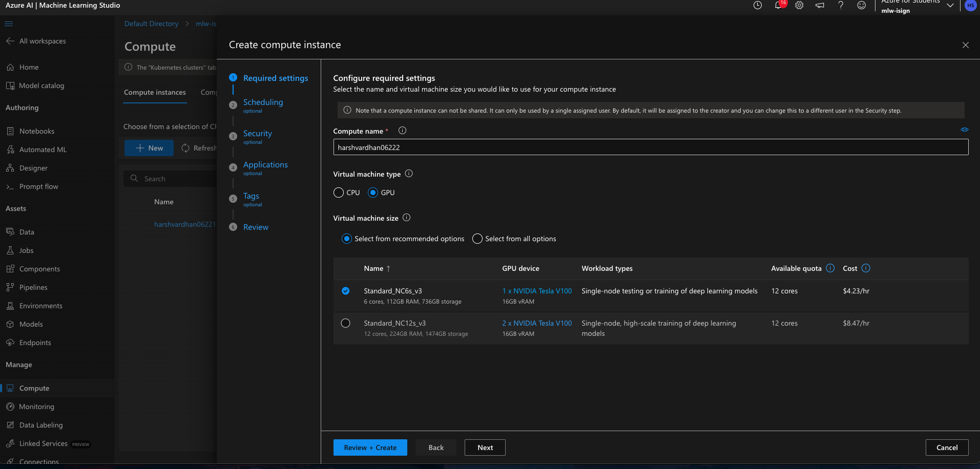The width and height of the screenshot is (980, 469).
Task: Click the Virtual machine size info icon
Action: (406, 218)
